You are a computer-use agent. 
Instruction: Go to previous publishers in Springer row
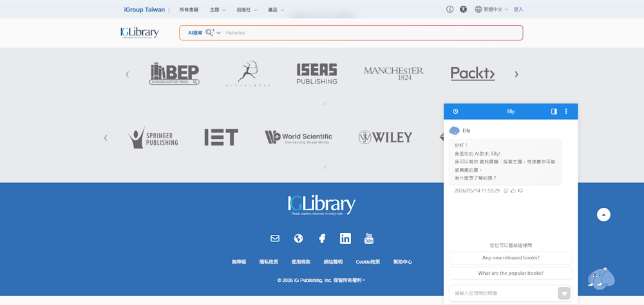tap(106, 138)
